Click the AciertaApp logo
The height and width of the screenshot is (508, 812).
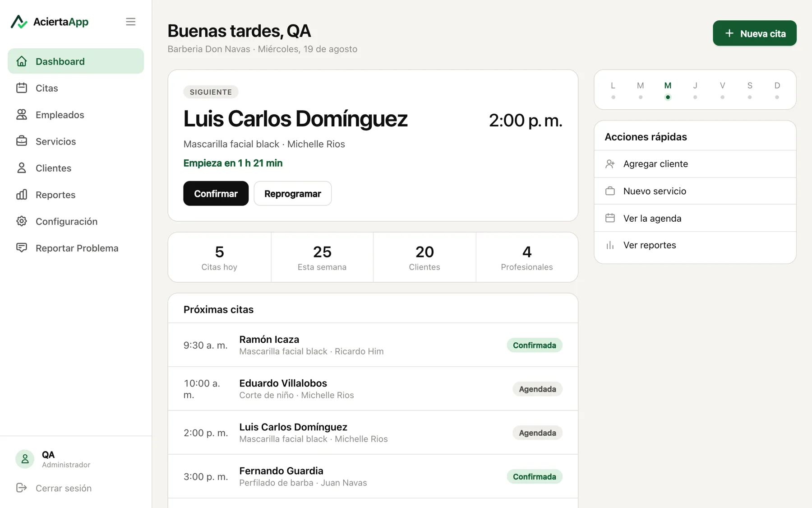coord(50,22)
